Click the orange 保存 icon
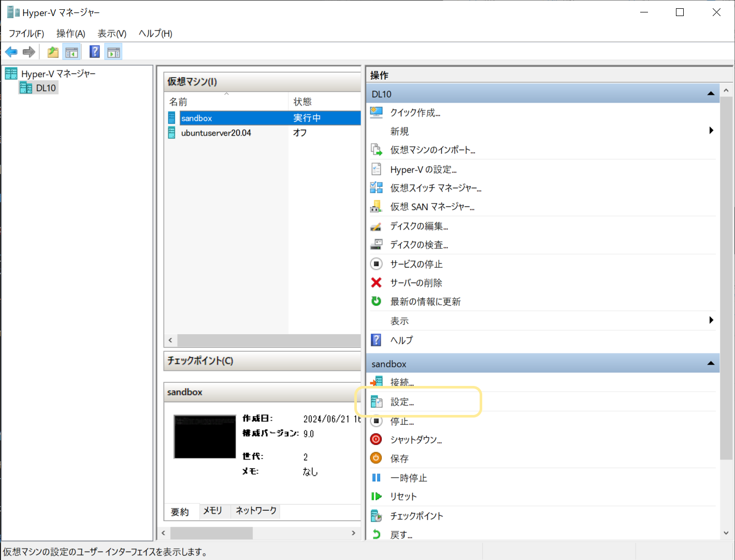Screen dimensions: 735x560 (x=377, y=458)
